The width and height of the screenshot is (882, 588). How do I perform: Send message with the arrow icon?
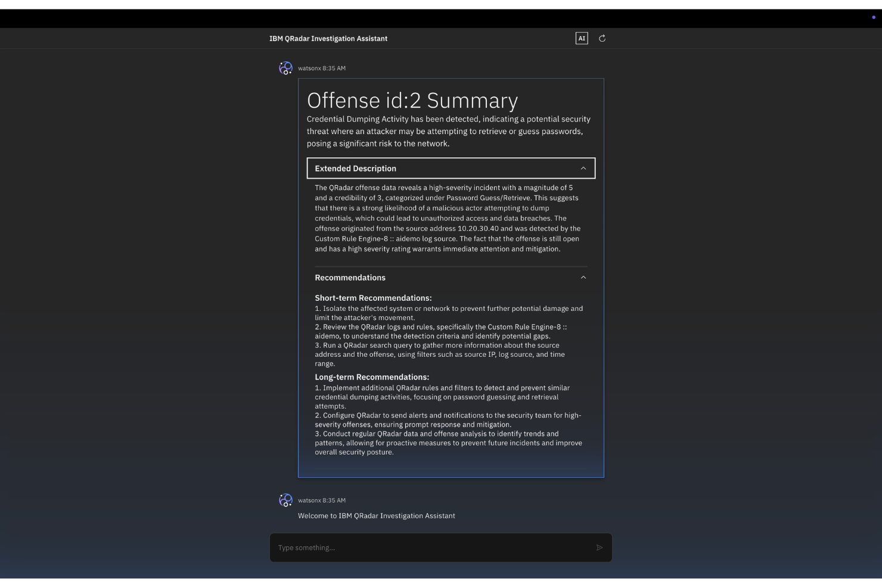[600, 547]
